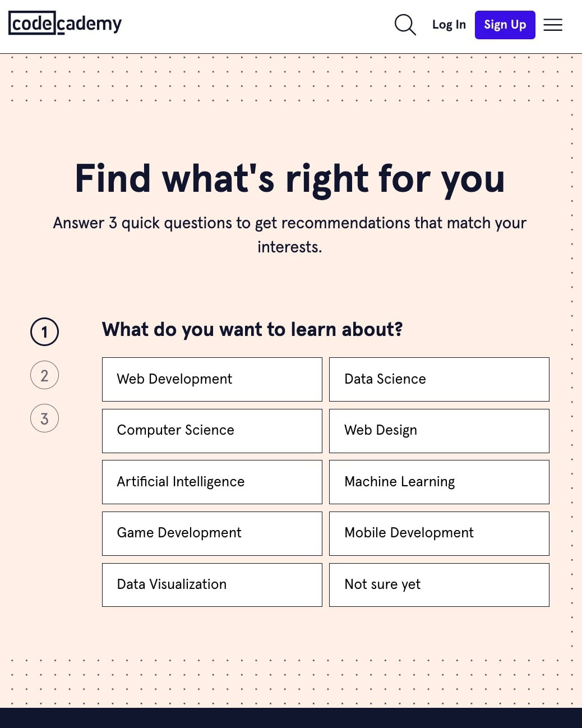Click the 'Find what's right for you' heading
Screen dimensions: 582x728
(x=290, y=179)
